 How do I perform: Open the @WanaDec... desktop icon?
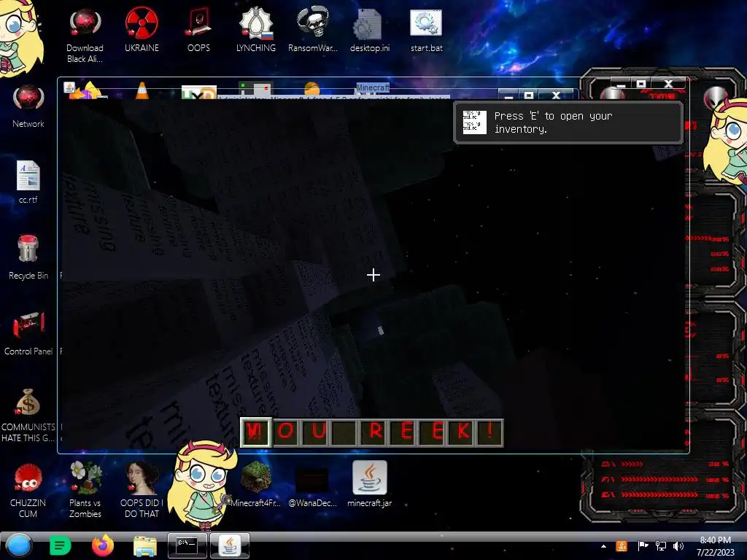(312, 485)
